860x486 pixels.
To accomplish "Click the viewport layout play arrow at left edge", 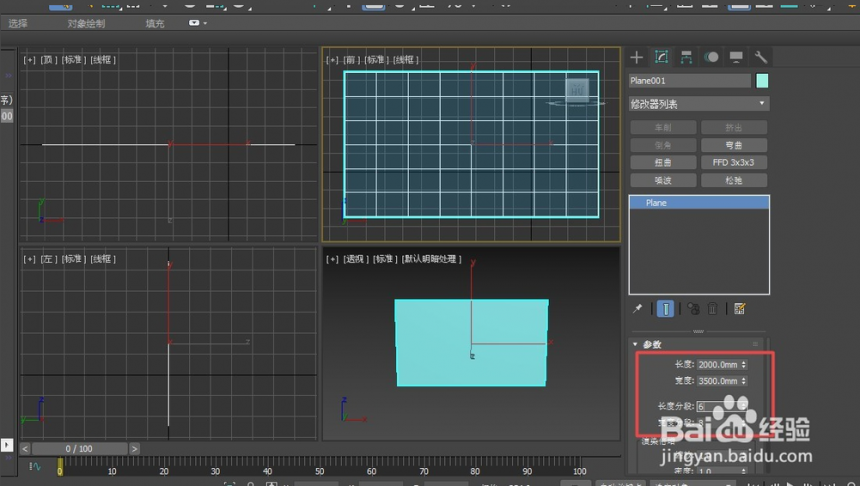I will pyautogui.click(x=7, y=444).
